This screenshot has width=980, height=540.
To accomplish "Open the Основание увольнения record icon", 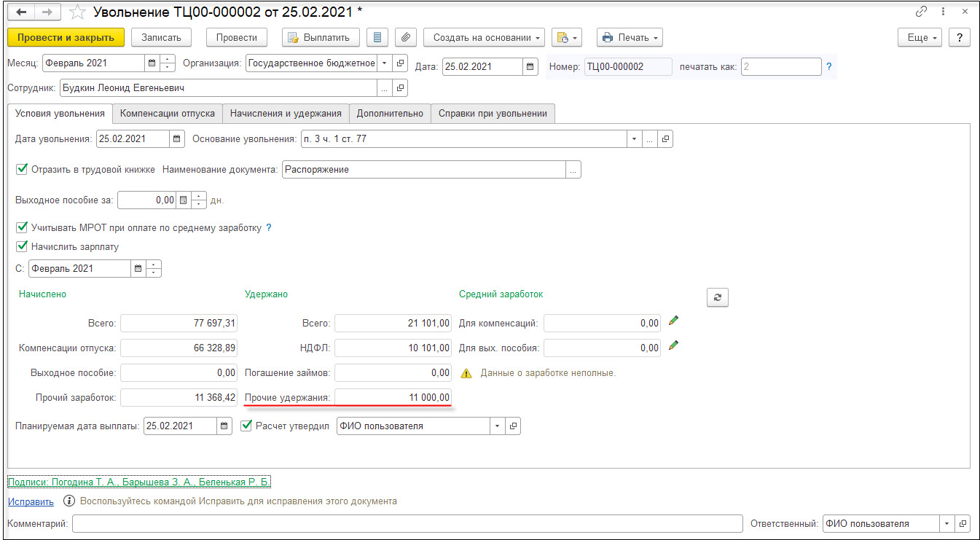I will pyautogui.click(x=665, y=138).
